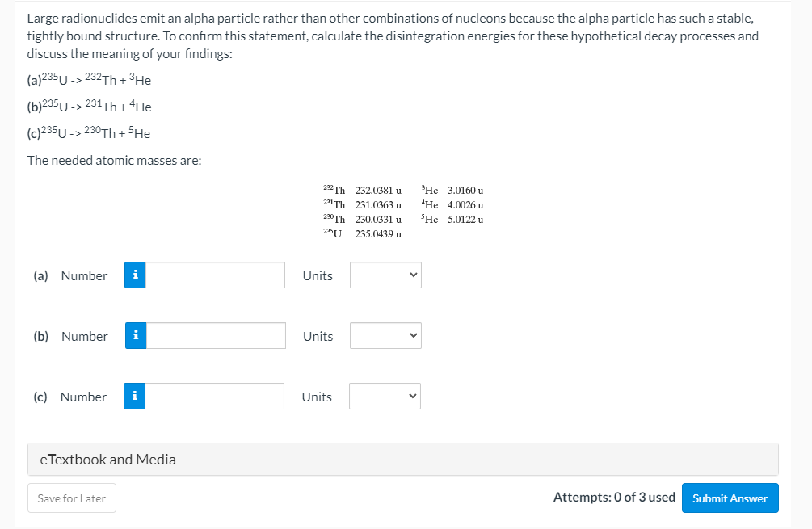Click the Units label in part (a) row
Viewport: 812px width, 529px height.
318,276
